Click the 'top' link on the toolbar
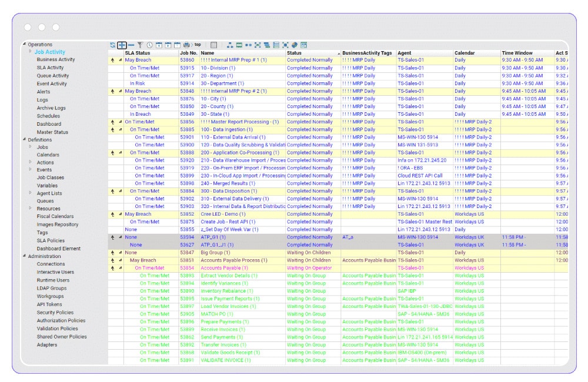This screenshot has width=588, height=382. click(x=197, y=45)
